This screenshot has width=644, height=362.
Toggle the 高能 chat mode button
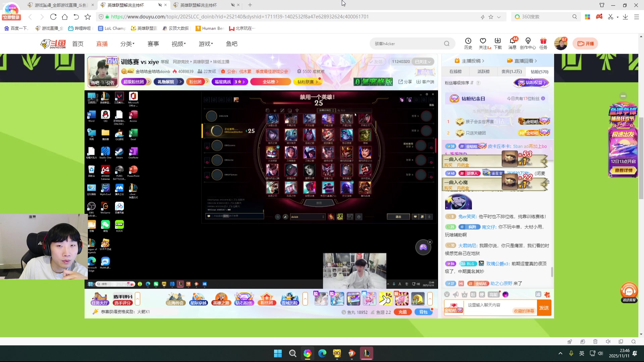[493, 295]
